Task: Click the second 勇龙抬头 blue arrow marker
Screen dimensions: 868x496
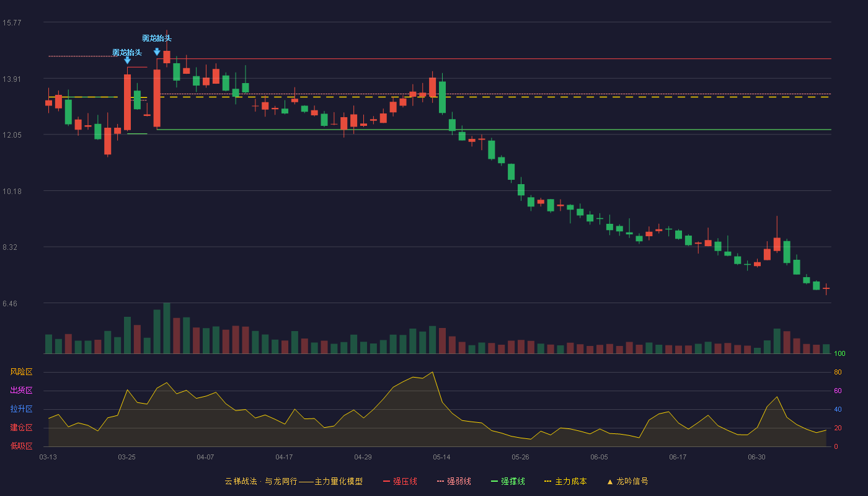Action: tap(157, 52)
